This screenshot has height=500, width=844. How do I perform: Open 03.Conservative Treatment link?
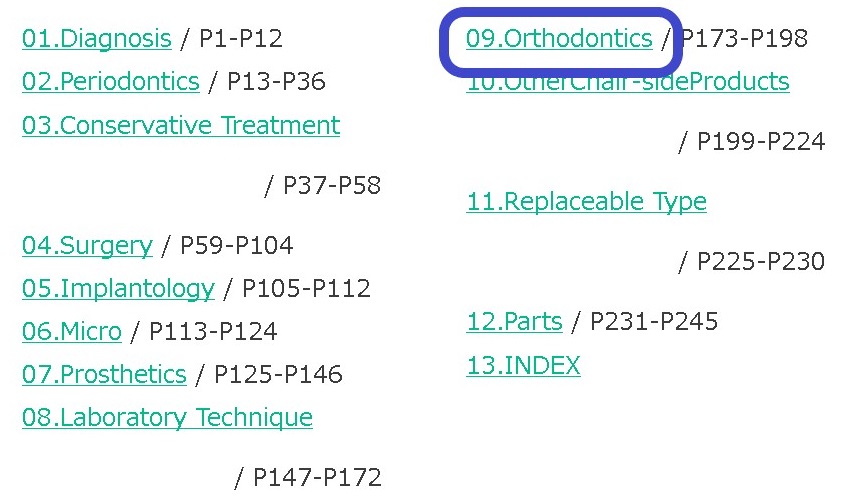coord(181,125)
